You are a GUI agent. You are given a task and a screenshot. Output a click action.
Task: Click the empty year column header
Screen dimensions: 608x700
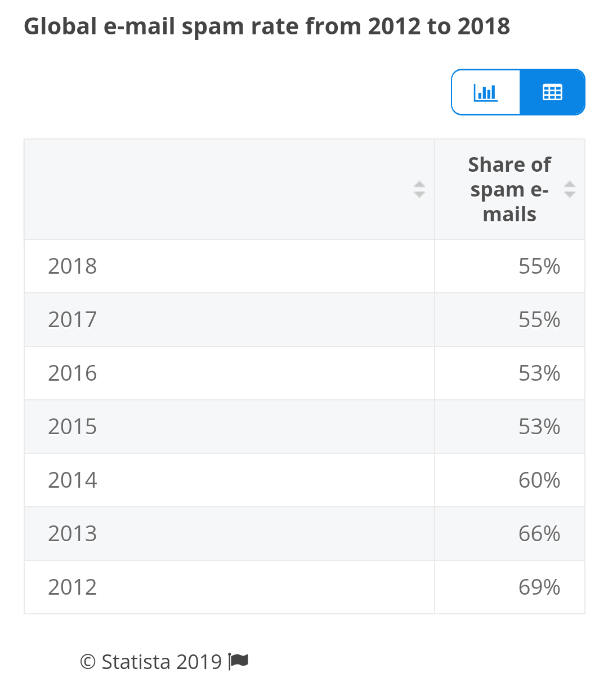(x=229, y=189)
